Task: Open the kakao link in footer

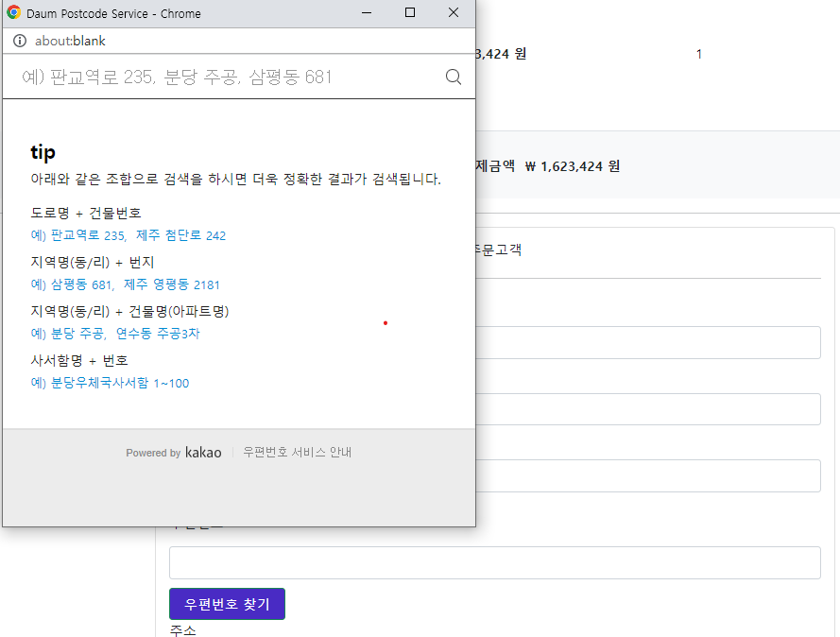Action: coord(203,452)
